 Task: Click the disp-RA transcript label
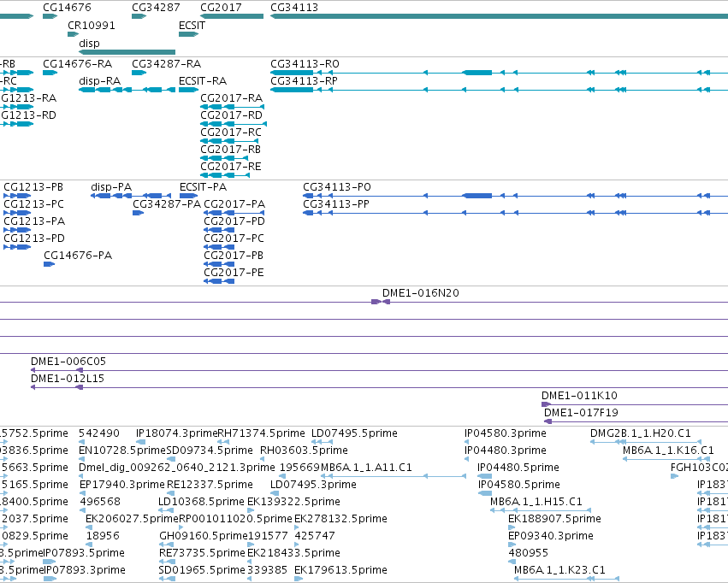[x=100, y=80]
